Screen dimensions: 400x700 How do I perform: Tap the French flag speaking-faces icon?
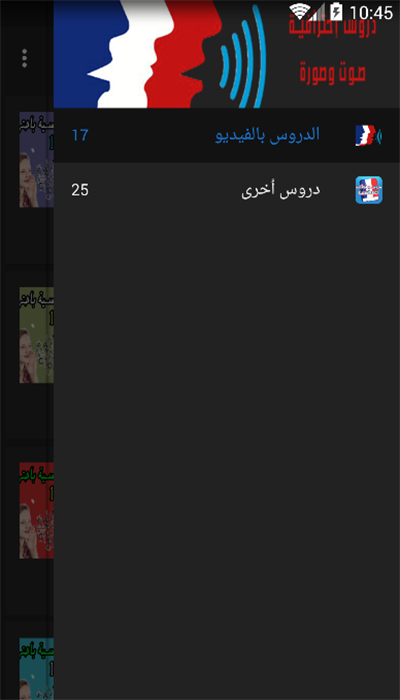(x=369, y=135)
